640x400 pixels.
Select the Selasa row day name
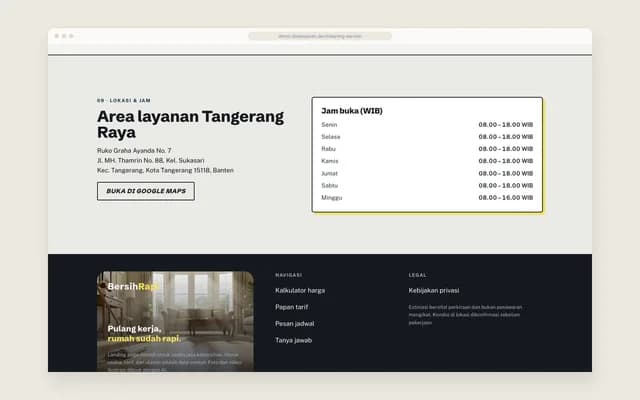[331, 137]
